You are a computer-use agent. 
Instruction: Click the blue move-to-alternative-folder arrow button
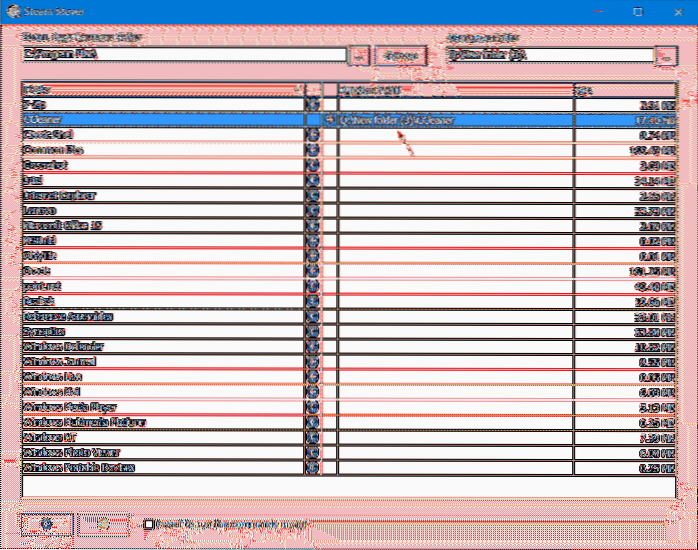coord(47,524)
